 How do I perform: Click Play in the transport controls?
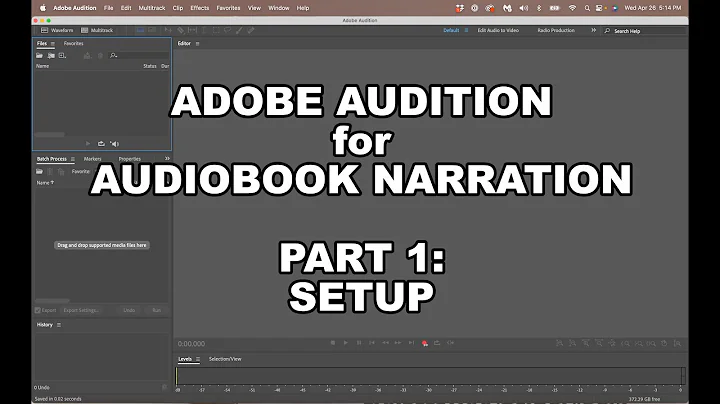(346, 343)
